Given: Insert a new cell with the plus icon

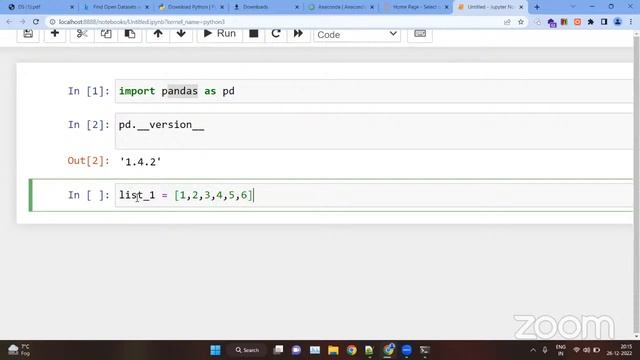Looking at the screenshot, I should pos(55,34).
